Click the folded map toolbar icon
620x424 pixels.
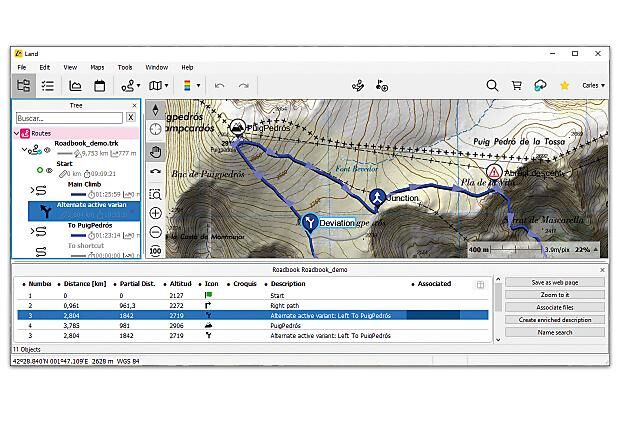(155, 86)
